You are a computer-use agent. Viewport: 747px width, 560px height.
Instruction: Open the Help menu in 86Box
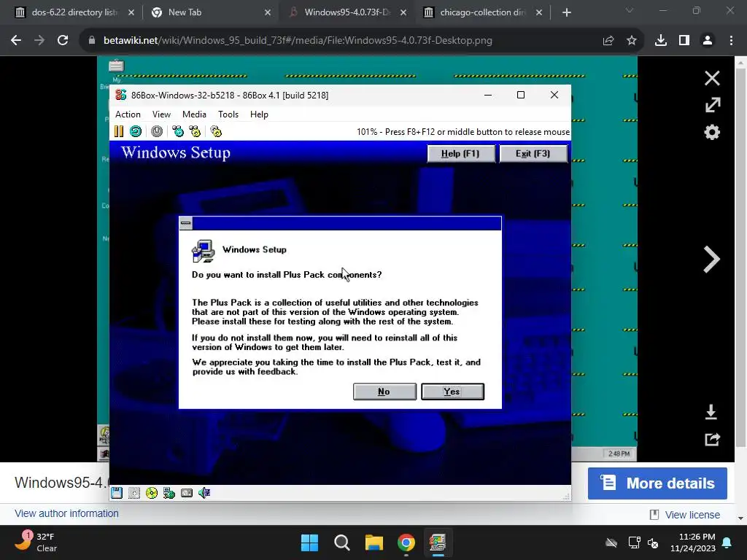tap(259, 114)
